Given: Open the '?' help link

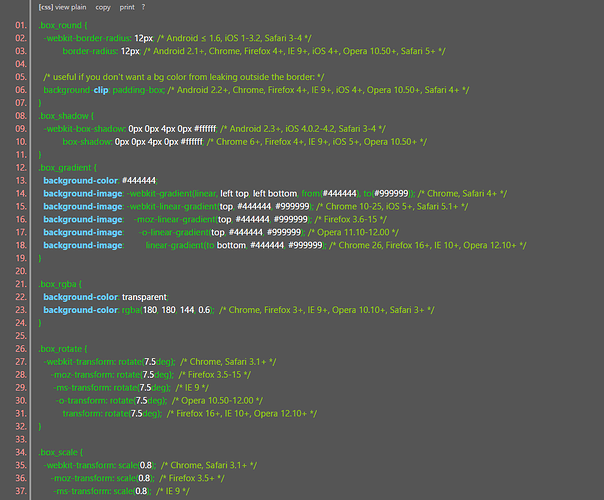Looking at the screenshot, I should coord(143,7).
